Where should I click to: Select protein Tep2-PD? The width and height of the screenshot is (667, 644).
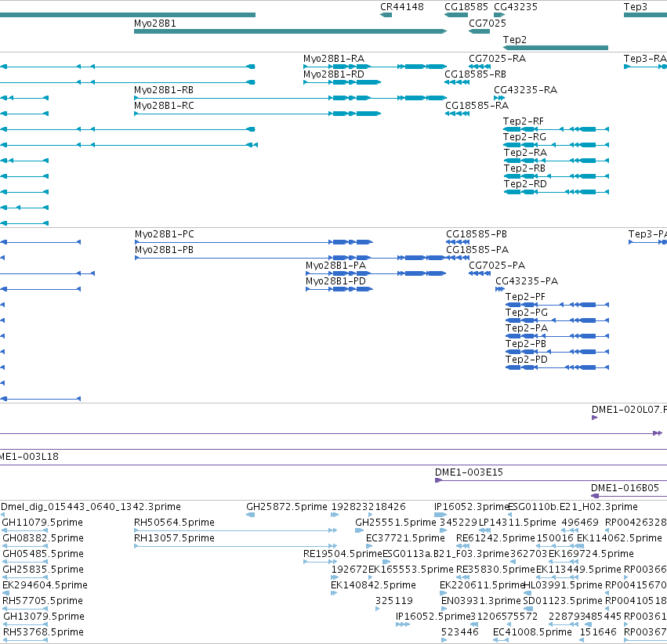point(557,367)
